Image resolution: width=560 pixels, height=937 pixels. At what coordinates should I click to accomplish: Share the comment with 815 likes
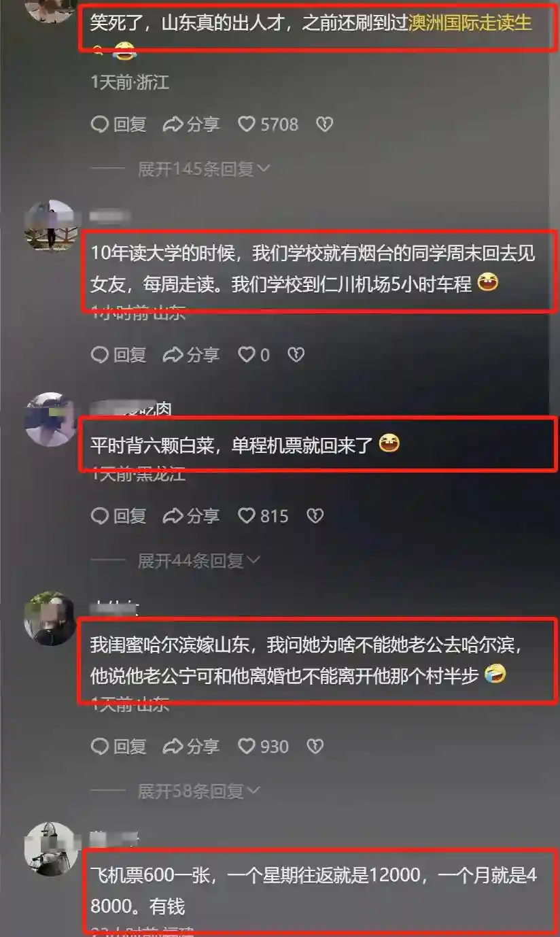pyautogui.click(x=191, y=516)
